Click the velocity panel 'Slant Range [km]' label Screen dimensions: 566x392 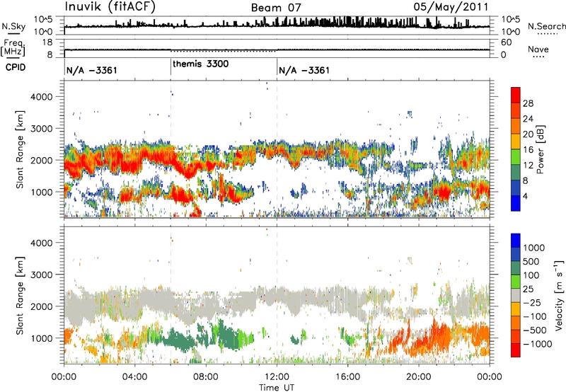click(x=20, y=295)
